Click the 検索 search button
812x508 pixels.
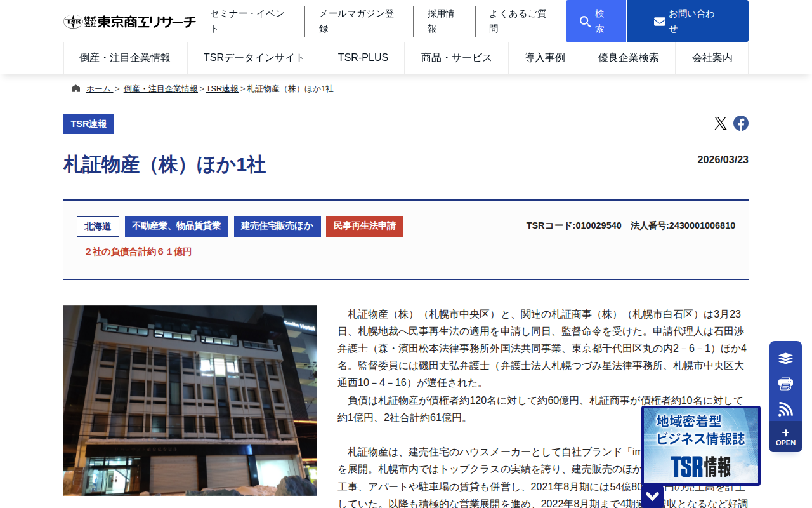point(596,21)
